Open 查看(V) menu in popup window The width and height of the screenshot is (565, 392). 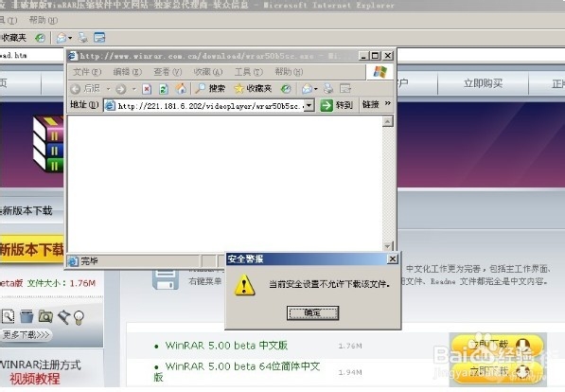coord(168,72)
